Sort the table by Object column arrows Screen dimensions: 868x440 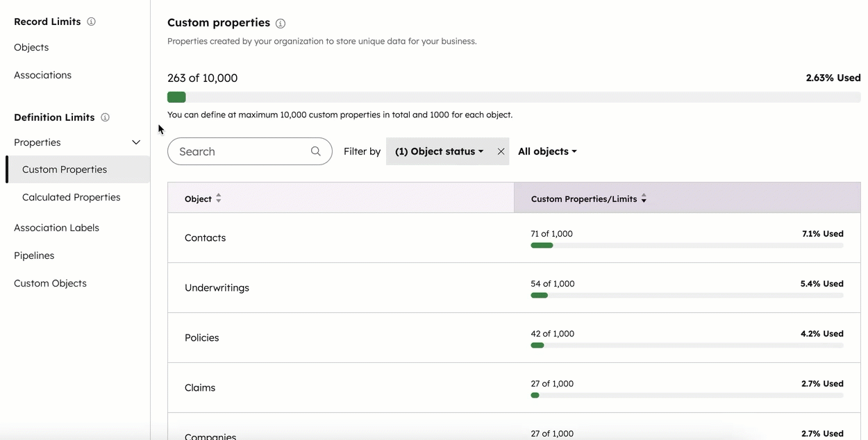click(218, 197)
